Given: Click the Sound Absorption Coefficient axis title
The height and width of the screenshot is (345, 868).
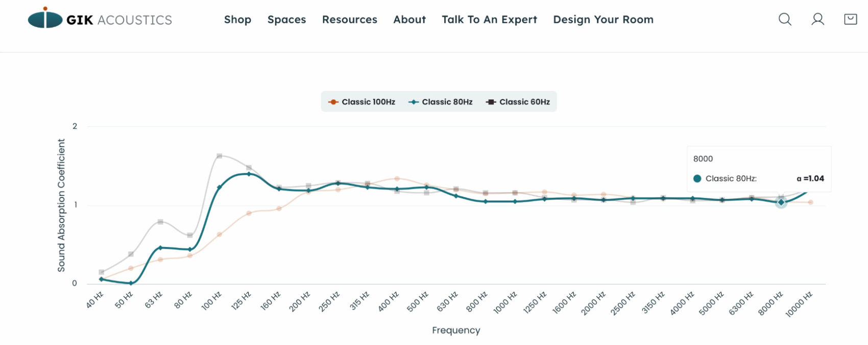Looking at the screenshot, I should [61, 205].
